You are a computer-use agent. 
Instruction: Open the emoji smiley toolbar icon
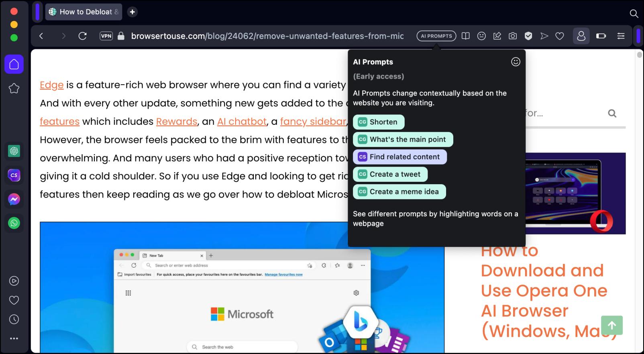point(481,36)
